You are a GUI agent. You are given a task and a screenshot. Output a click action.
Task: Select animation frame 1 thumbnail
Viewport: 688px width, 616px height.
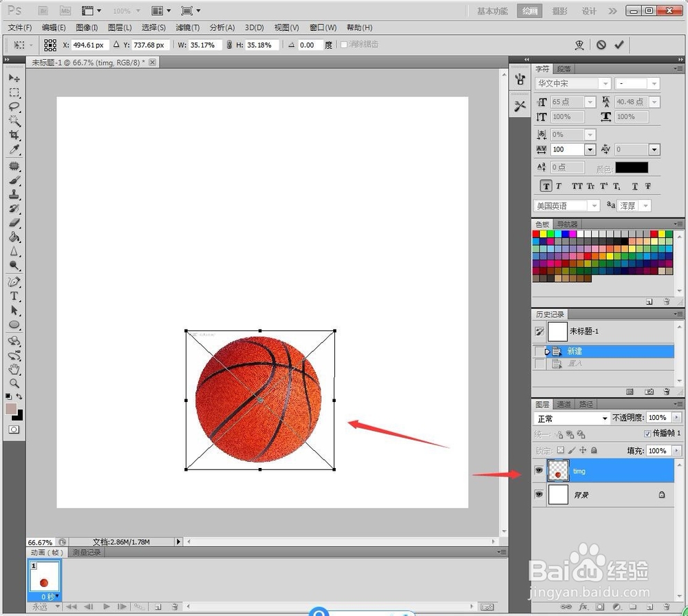[44, 576]
